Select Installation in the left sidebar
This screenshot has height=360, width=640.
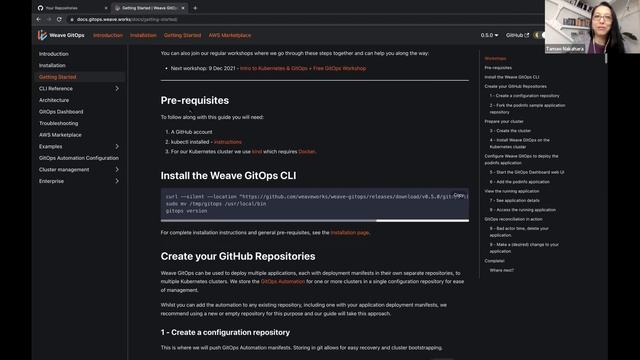pos(52,65)
